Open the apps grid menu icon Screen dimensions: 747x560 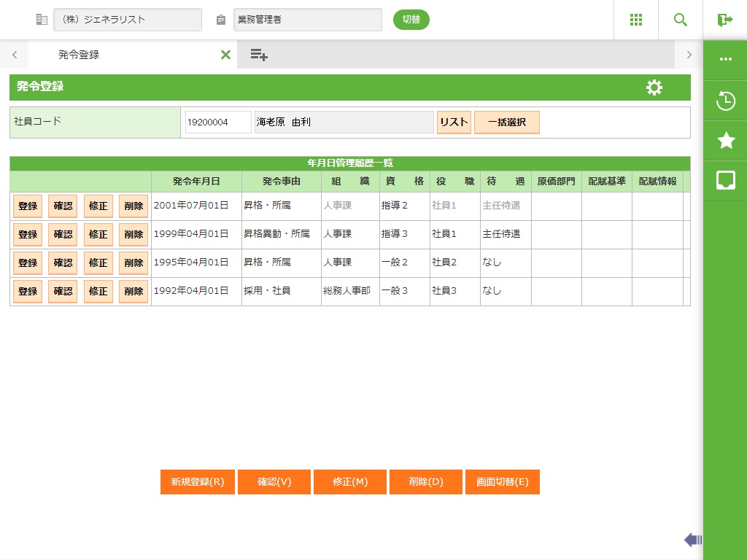coord(636,20)
